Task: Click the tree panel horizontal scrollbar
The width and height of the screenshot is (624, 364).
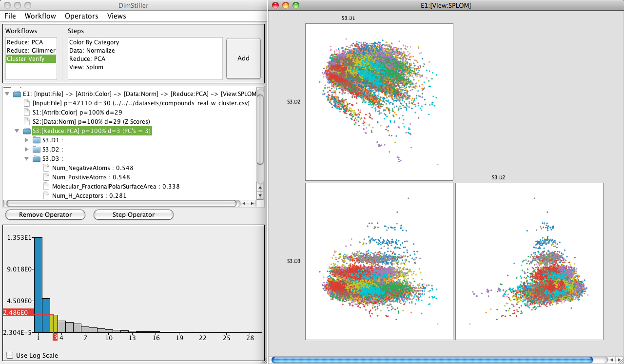Action: 122,203
